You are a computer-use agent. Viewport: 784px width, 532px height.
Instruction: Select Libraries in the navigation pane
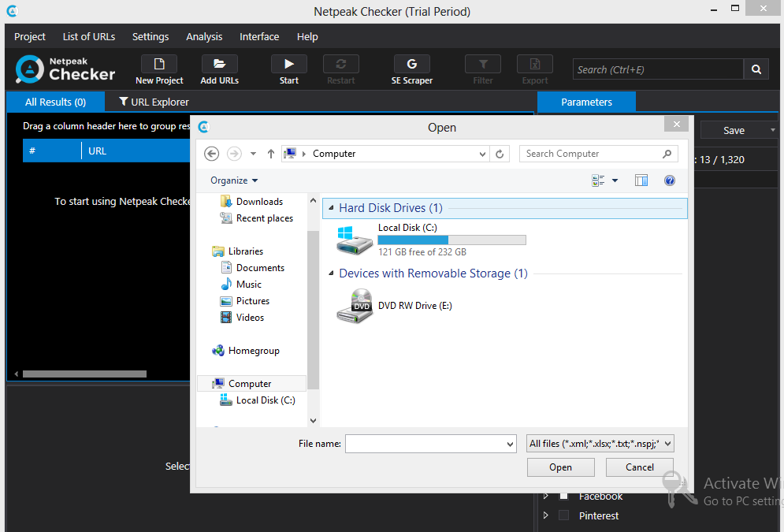[x=246, y=251]
